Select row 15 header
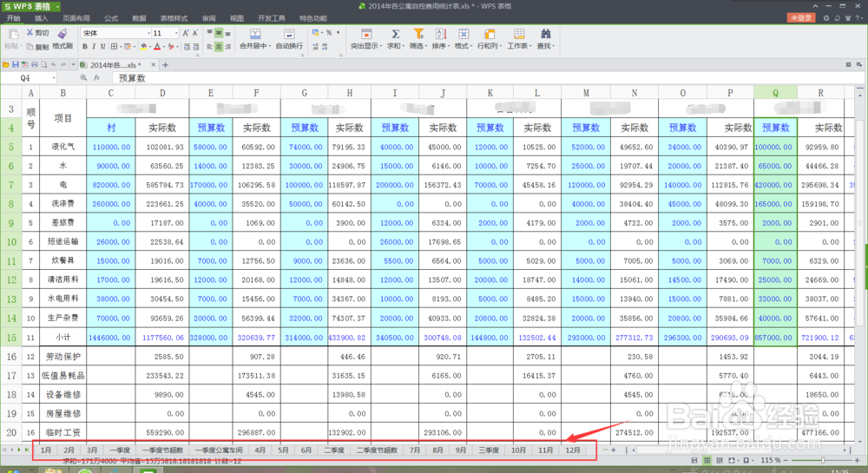 coord(11,338)
